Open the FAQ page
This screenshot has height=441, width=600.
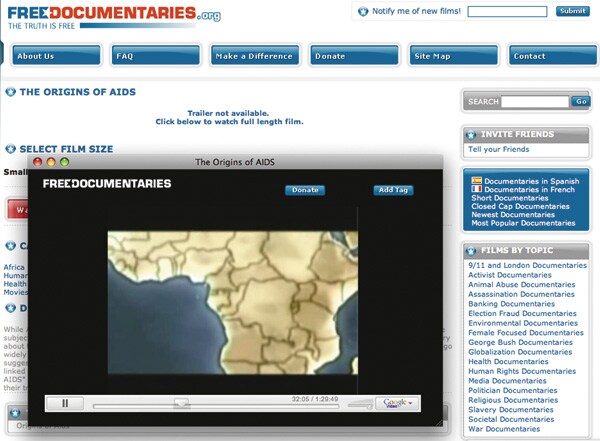click(156, 56)
